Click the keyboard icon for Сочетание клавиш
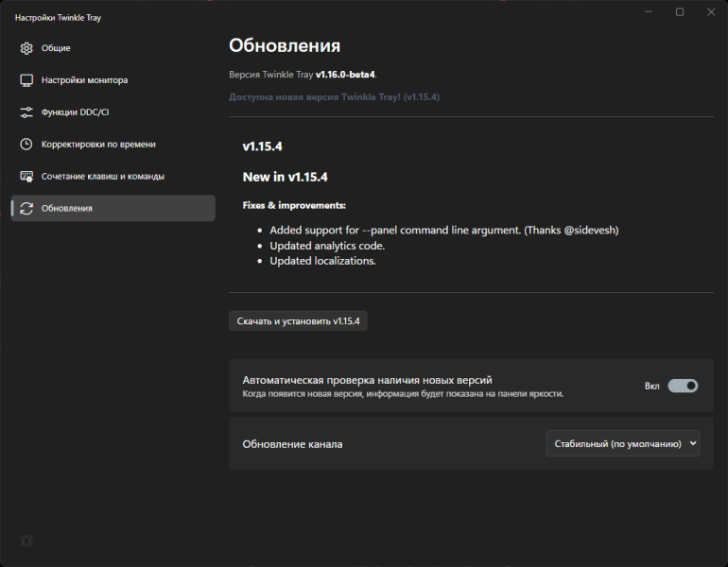The image size is (728, 567). (26, 177)
